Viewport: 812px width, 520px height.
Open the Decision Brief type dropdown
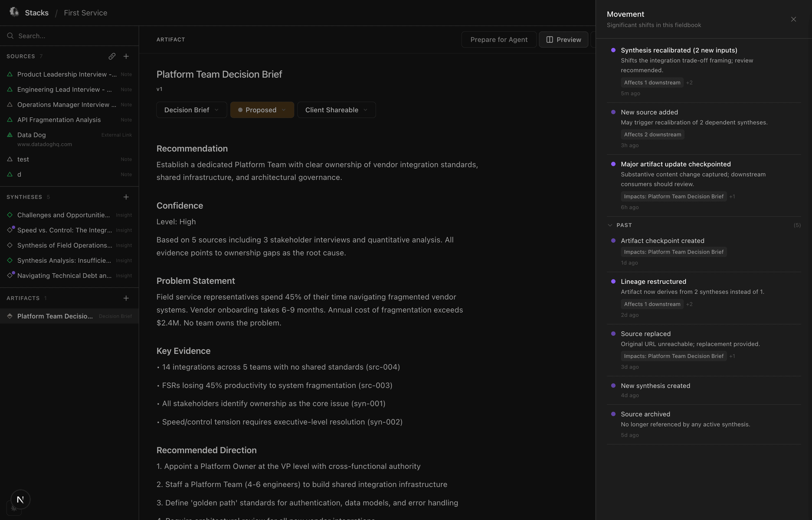191,110
